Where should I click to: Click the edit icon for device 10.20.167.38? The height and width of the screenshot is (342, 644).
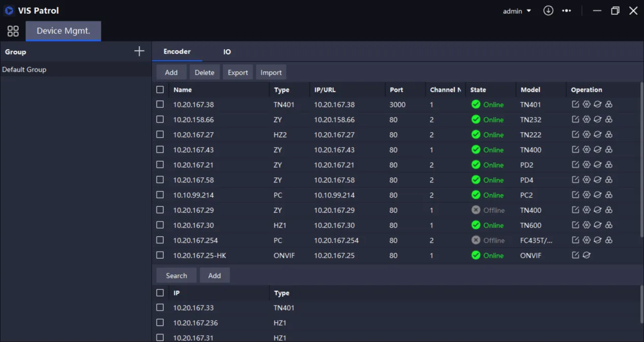click(575, 105)
